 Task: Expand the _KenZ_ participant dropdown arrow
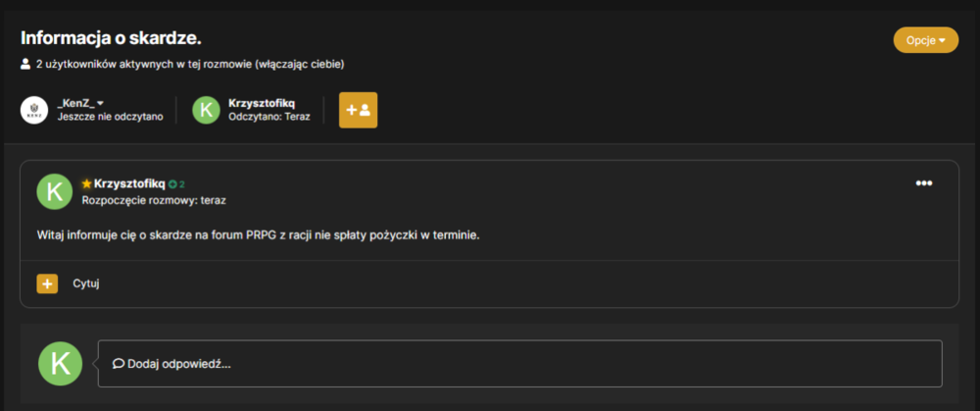[x=100, y=103]
